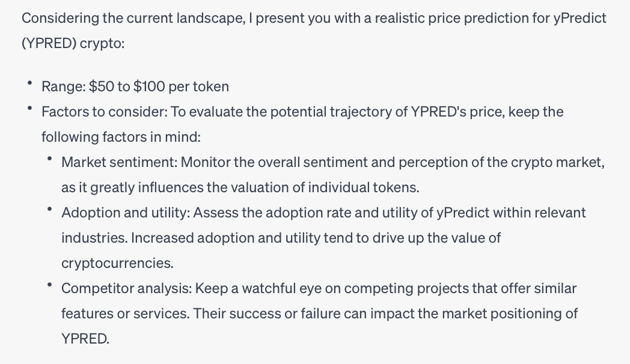The height and width of the screenshot is (364, 630).
Task: Click the bullet dot before 'Range'
Action: pyautogui.click(x=29, y=83)
